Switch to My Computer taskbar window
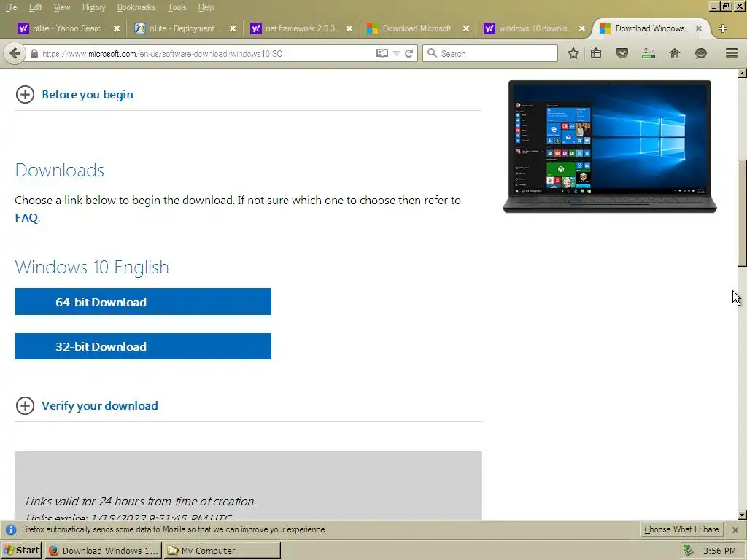Viewport: 747px width, 560px height. tap(222, 551)
